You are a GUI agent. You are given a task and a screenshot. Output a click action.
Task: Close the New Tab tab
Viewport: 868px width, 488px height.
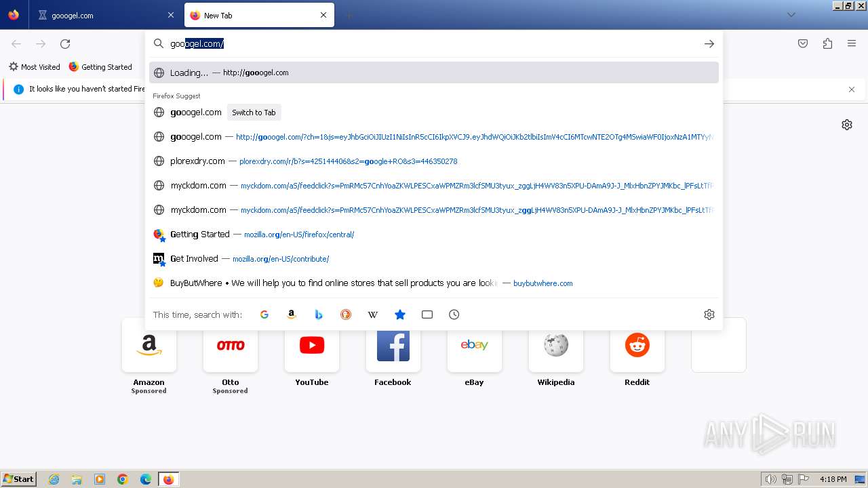click(323, 15)
